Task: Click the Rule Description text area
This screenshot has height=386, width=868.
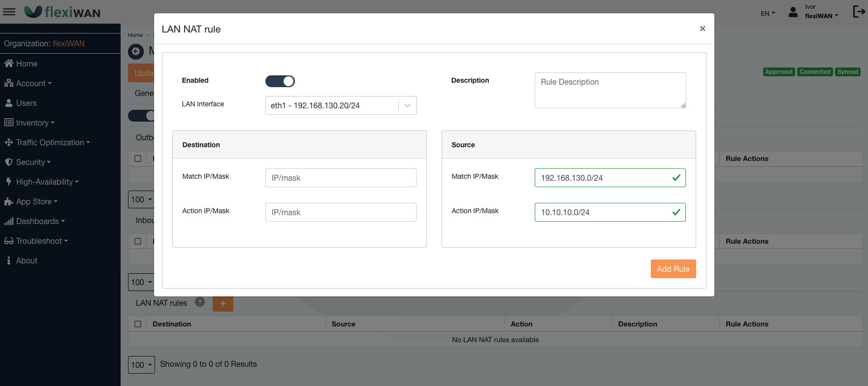Action: click(610, 90)
